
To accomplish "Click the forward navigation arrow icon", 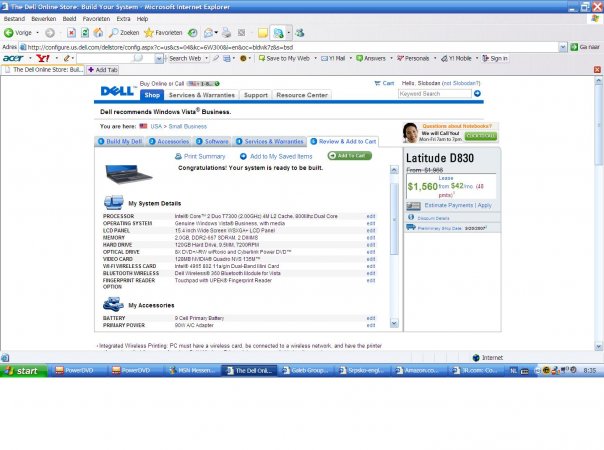I will [50, 33].
